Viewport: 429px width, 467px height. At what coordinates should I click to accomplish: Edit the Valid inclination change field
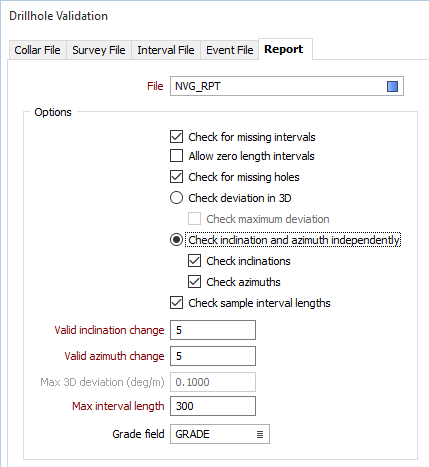(213, 330)
